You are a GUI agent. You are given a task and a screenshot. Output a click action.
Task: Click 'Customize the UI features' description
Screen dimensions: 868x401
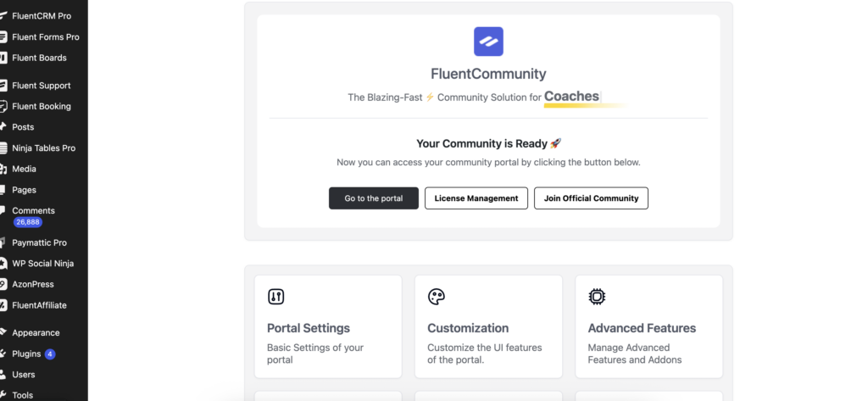484,354
